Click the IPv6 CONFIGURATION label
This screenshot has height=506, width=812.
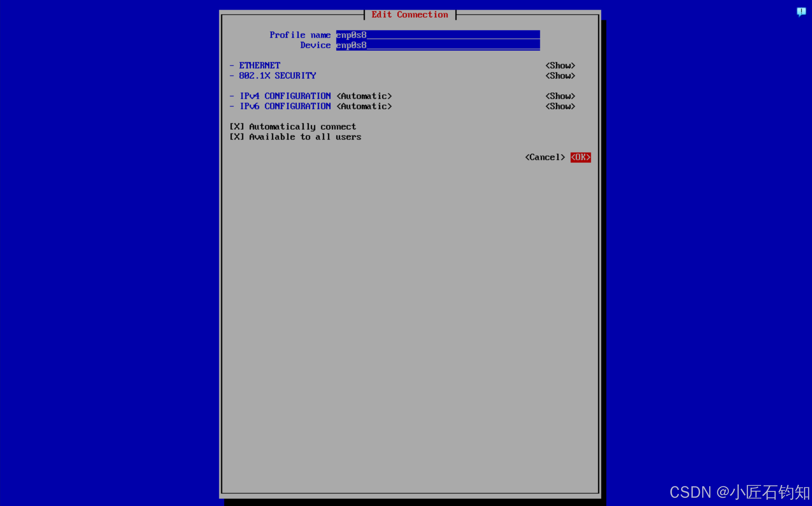(x=285, y=106)
